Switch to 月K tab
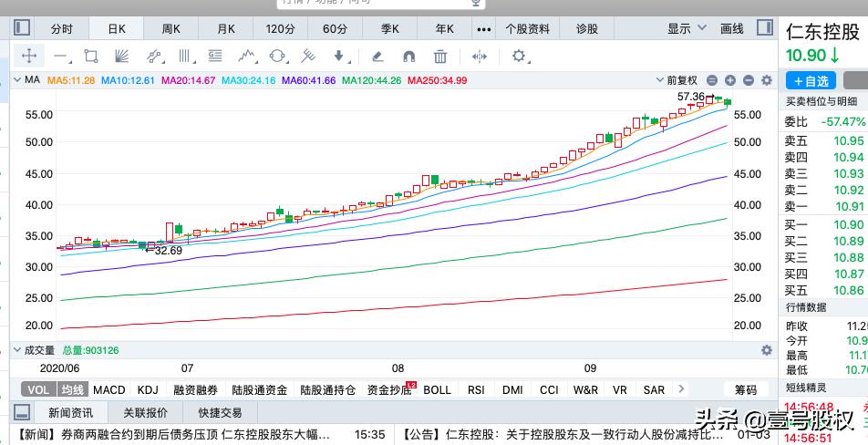The image size is (868, 445). click(226, 29)
